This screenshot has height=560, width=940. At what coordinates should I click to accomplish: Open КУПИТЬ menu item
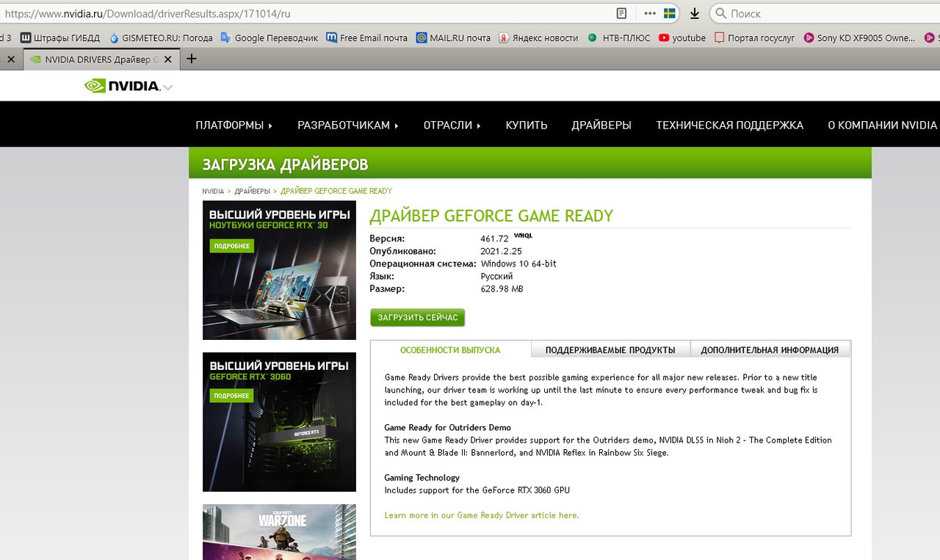tap(527, 125)
